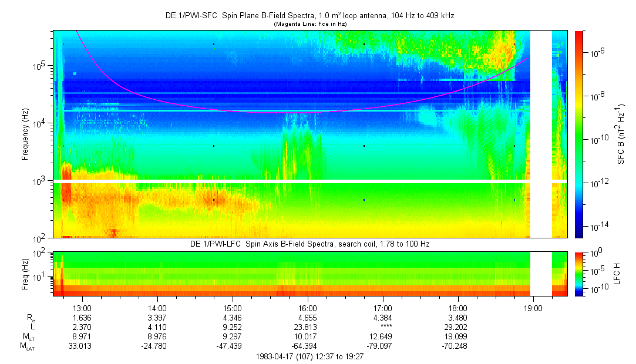Click the 19:00 time axis label
636x364 pixels.
(x=533, y=308)
